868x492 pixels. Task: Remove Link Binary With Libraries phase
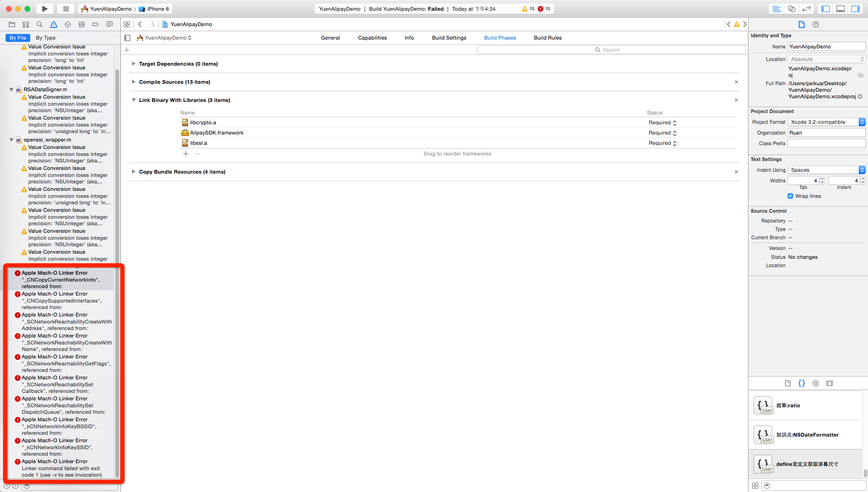pyautogui.click(x=736, y=100)
